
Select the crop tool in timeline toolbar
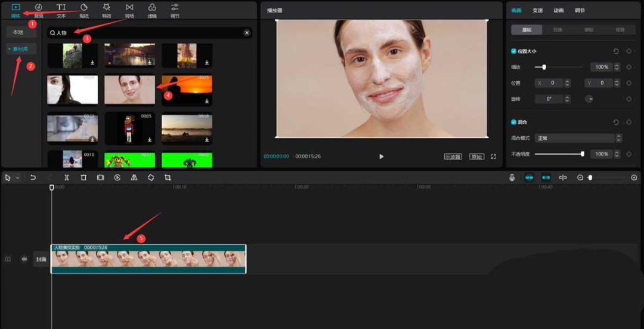click(168, 178)
